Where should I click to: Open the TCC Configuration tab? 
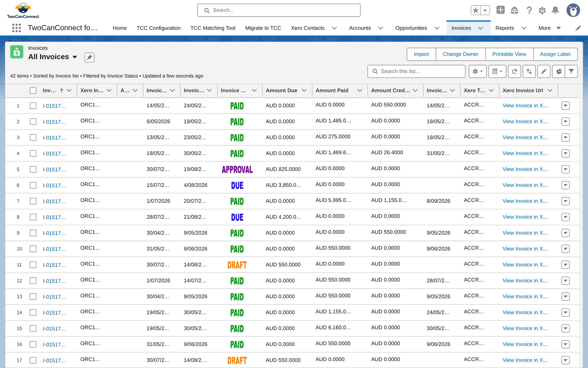coord(158,28)
